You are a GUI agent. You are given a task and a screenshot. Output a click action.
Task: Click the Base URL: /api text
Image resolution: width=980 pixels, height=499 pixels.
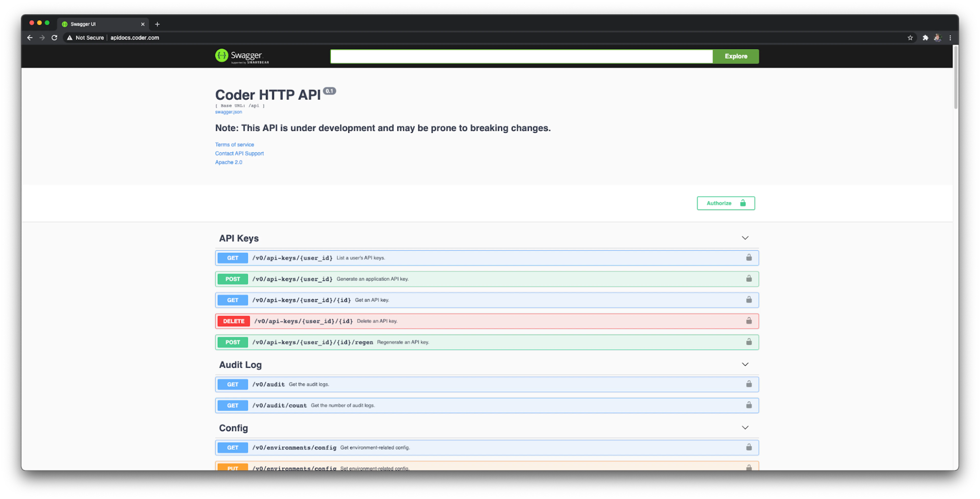point(240,106)
